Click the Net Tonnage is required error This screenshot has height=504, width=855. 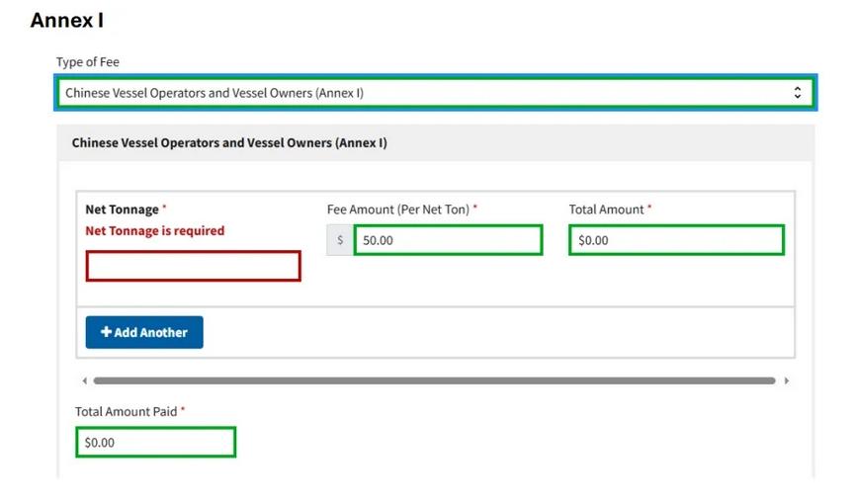[154, 231]
